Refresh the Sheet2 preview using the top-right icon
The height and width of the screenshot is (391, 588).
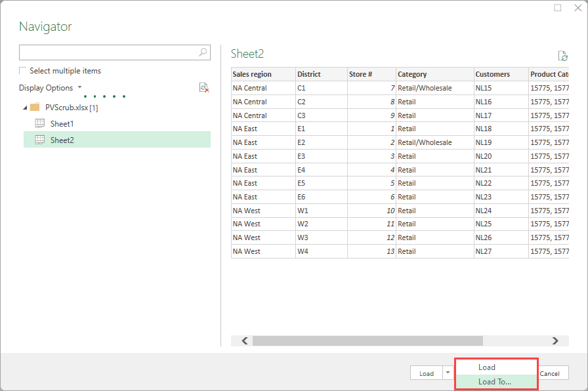coord(562,56)
